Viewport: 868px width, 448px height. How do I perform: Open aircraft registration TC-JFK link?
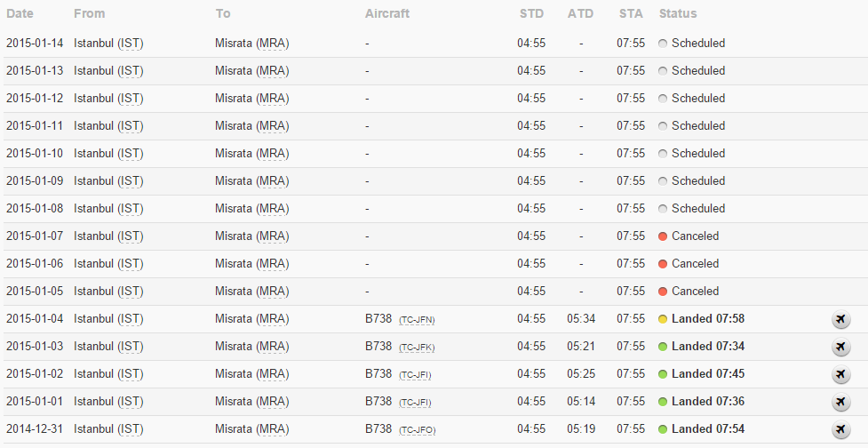tap(417, 348)
